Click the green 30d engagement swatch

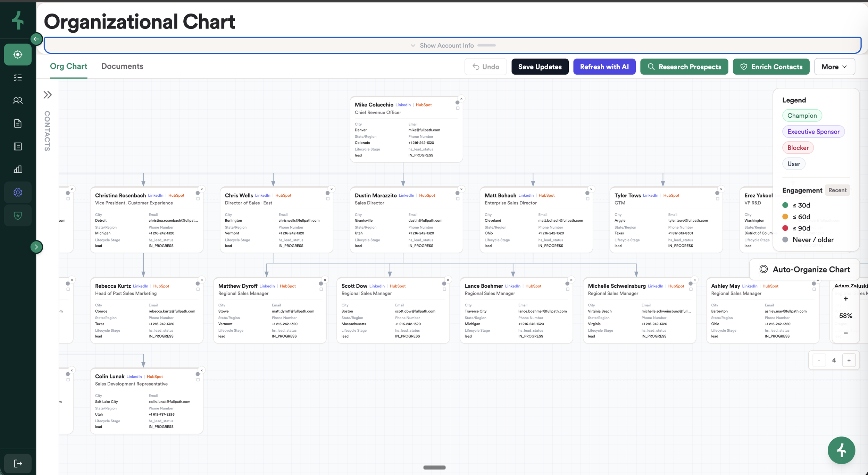pos(785,205)
